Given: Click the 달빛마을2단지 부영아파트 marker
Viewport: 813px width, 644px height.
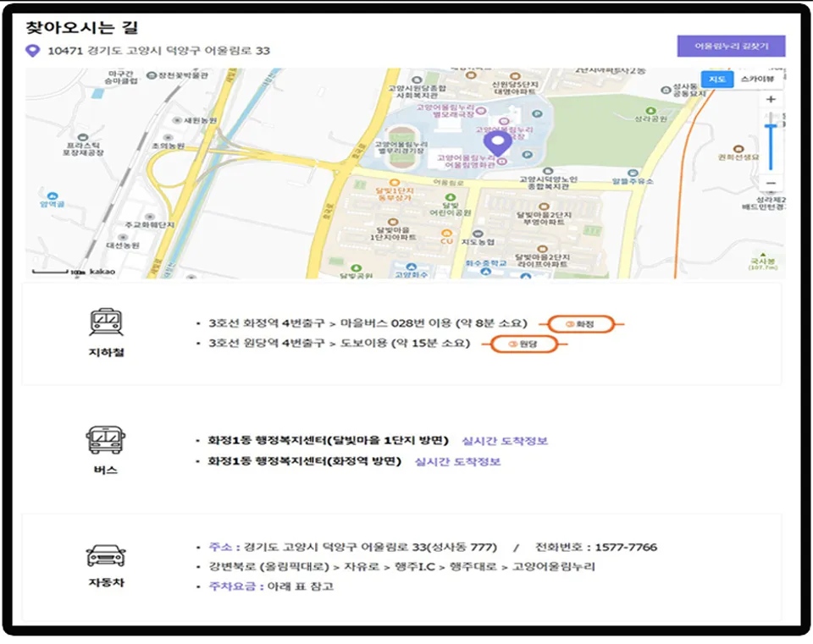Looking at the screenshot, I should (544, 206).
